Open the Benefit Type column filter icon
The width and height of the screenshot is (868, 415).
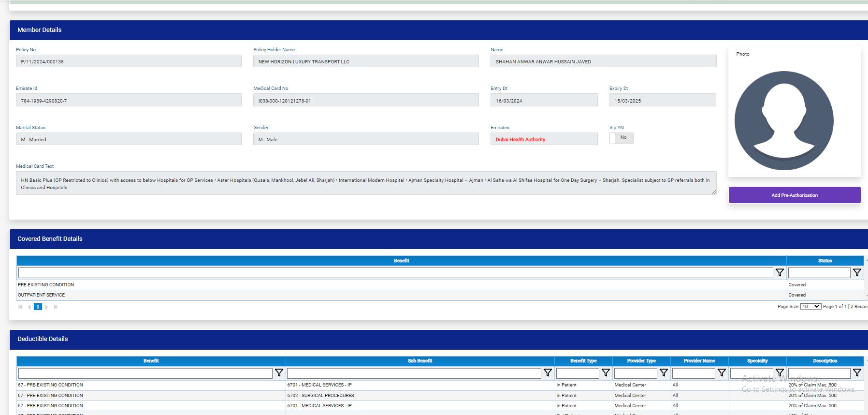606,373
